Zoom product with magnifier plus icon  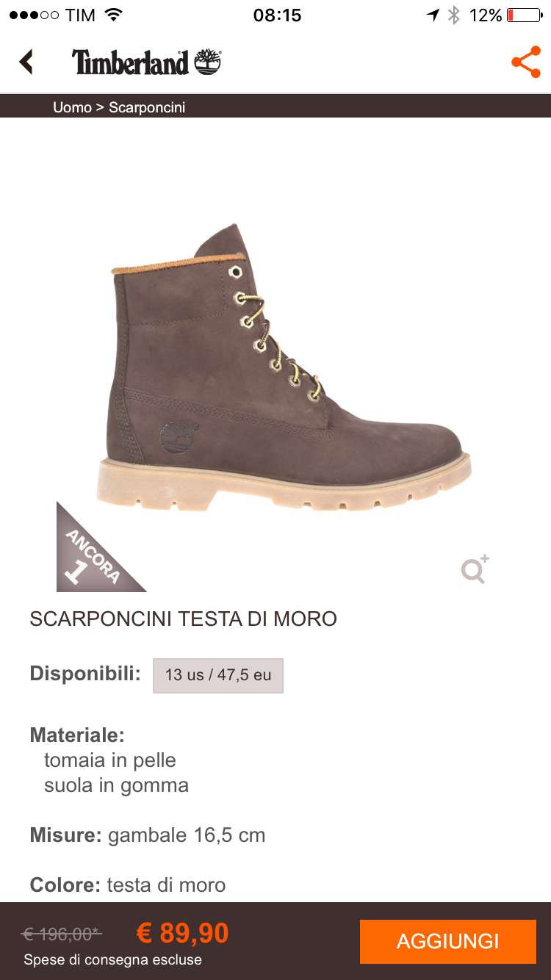tap(475, 569)
